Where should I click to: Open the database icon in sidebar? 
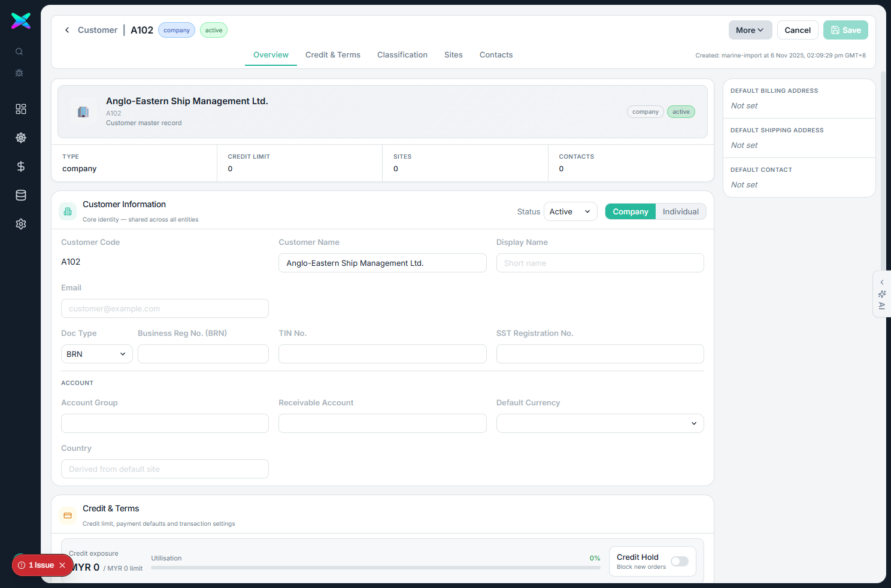click(x=21, y=195)
